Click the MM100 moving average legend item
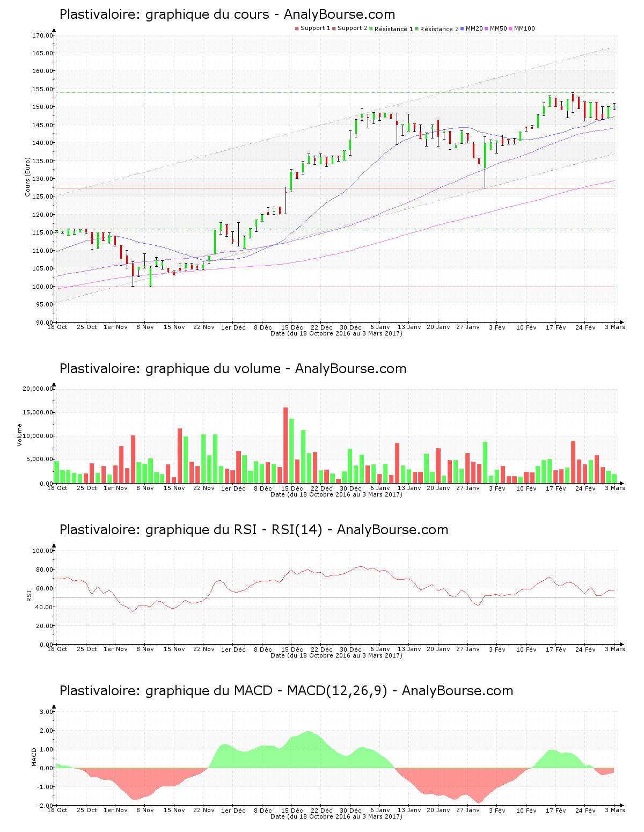The width and height of the screenshot is (644, 832). point(524,28)
